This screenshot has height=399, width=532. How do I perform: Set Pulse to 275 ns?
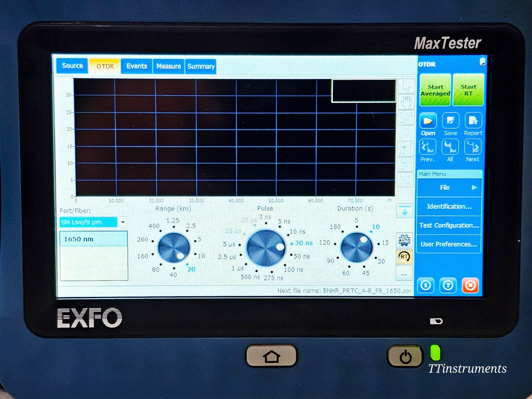(x=274, y=278)
